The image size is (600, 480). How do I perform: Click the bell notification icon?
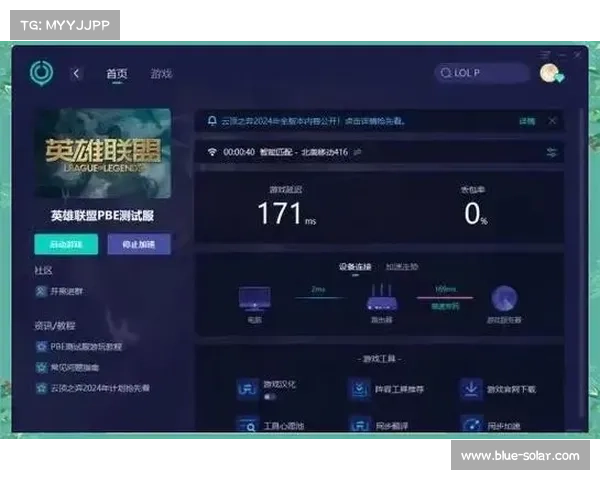tap(212, 121)
